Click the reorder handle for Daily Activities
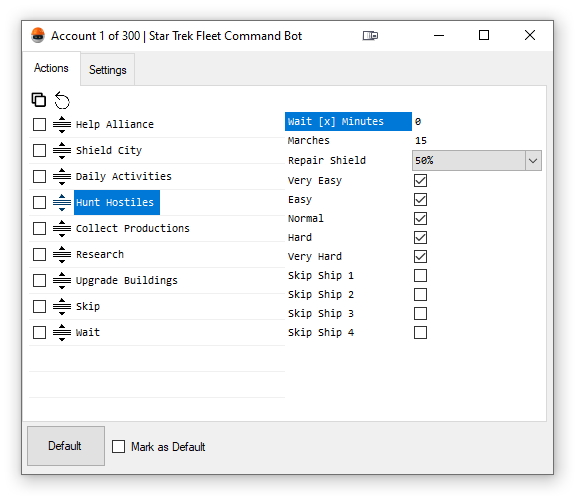 62,177
